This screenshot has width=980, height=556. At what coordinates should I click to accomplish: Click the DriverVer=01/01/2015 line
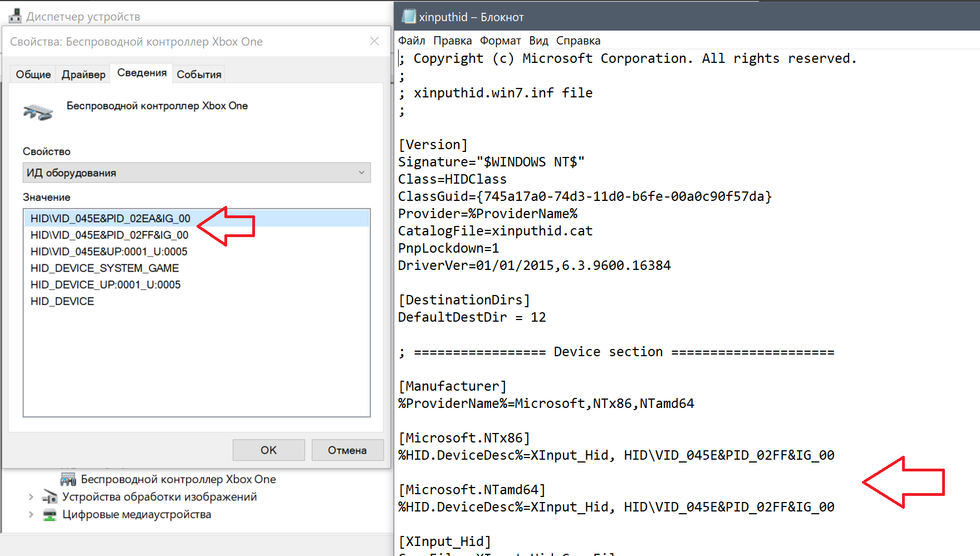tap(535, 265)
